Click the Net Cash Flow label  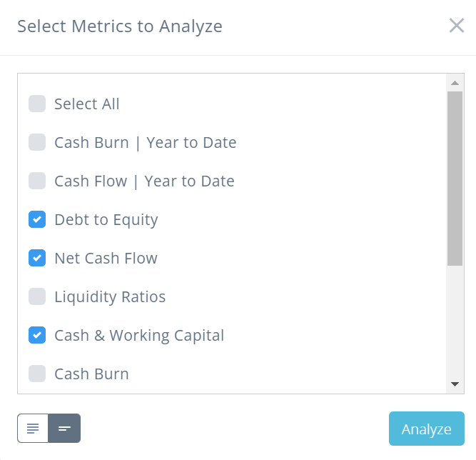coord(106,259)
